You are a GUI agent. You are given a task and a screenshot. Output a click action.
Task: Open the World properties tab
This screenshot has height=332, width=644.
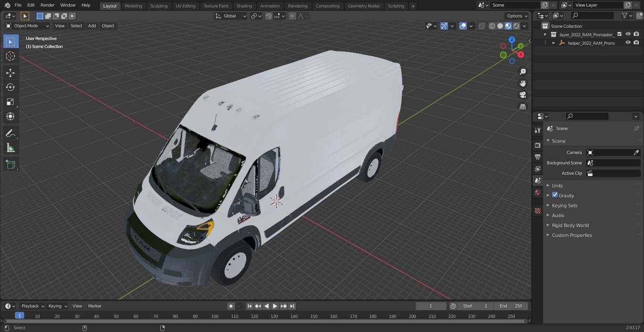[x=537, y=192]
